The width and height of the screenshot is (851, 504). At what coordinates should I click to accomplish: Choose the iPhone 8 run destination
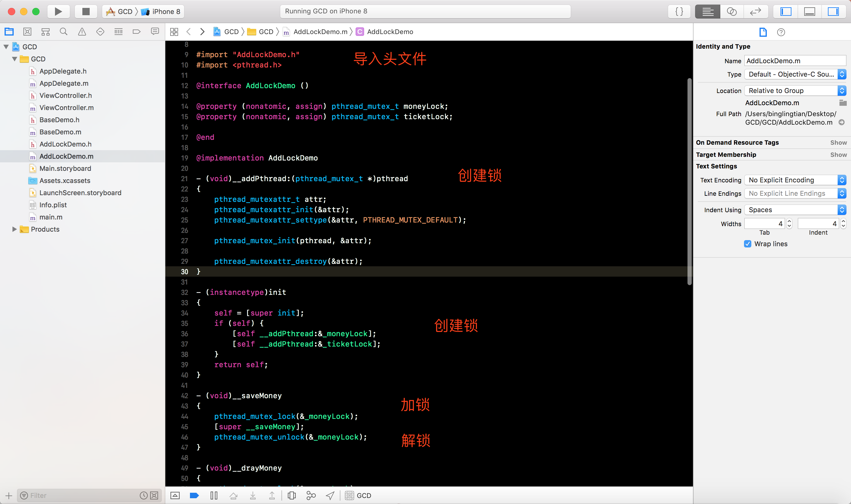161,12
